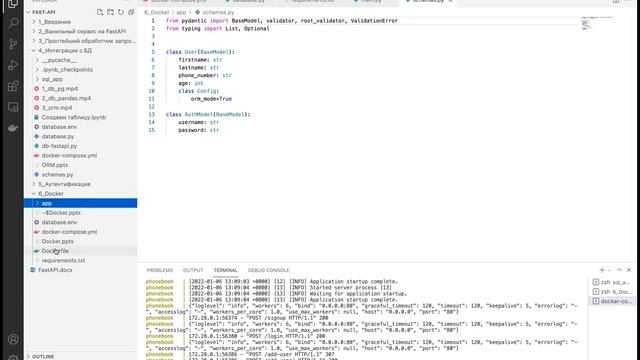Switch to the OUTPUT panel tab

193,270
